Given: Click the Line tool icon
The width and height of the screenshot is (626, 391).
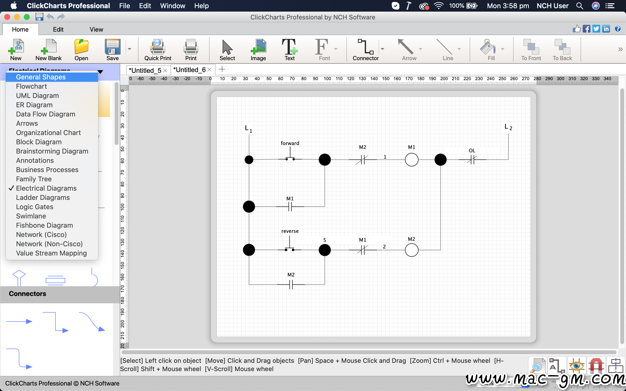Looking at the screenshot, I should click(x=446, y=50).
